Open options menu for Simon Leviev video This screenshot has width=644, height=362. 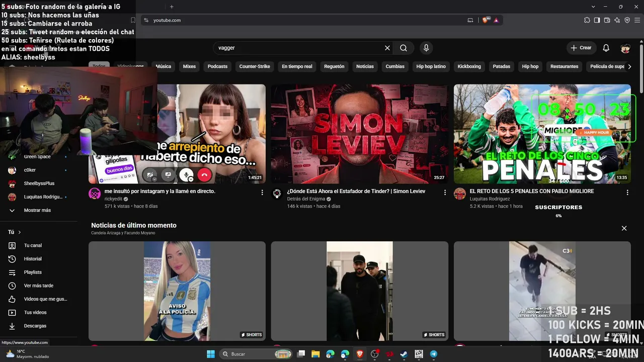445,193
